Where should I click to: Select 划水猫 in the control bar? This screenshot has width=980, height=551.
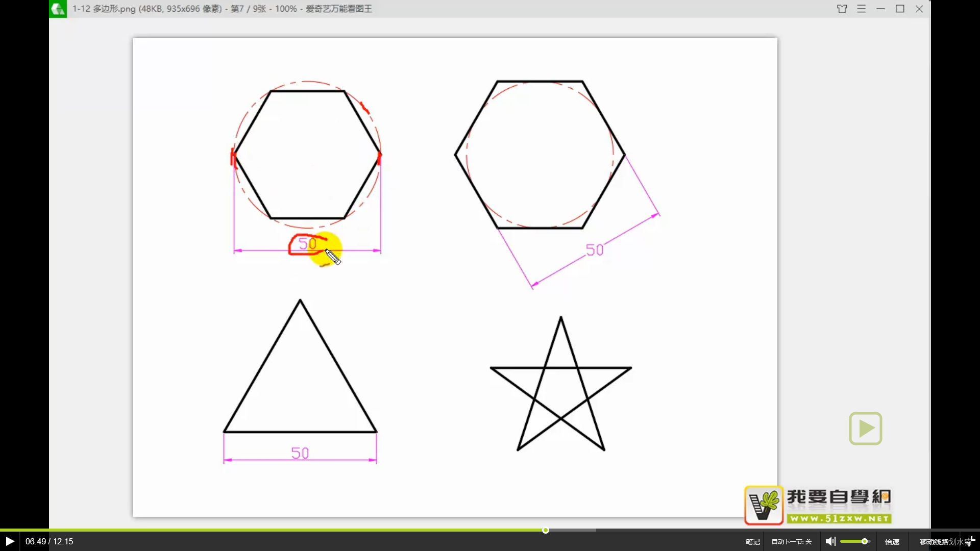click(x=960, y=541)
